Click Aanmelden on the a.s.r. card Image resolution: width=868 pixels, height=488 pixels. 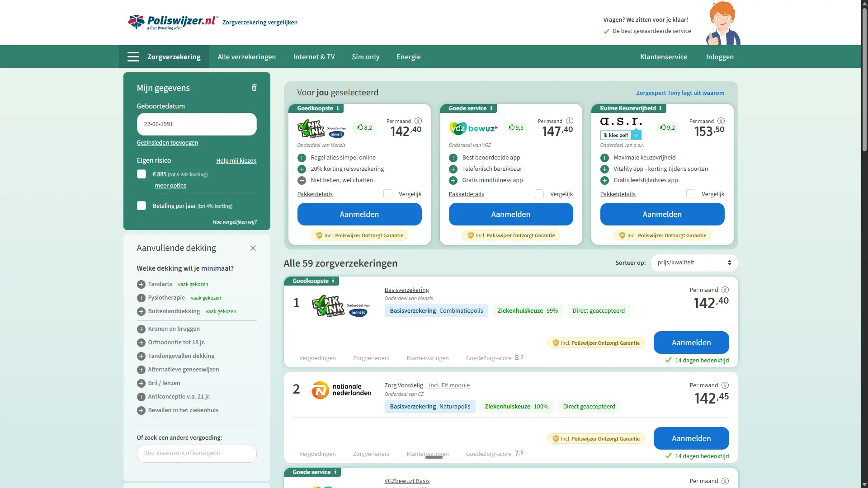click(662, 214)
